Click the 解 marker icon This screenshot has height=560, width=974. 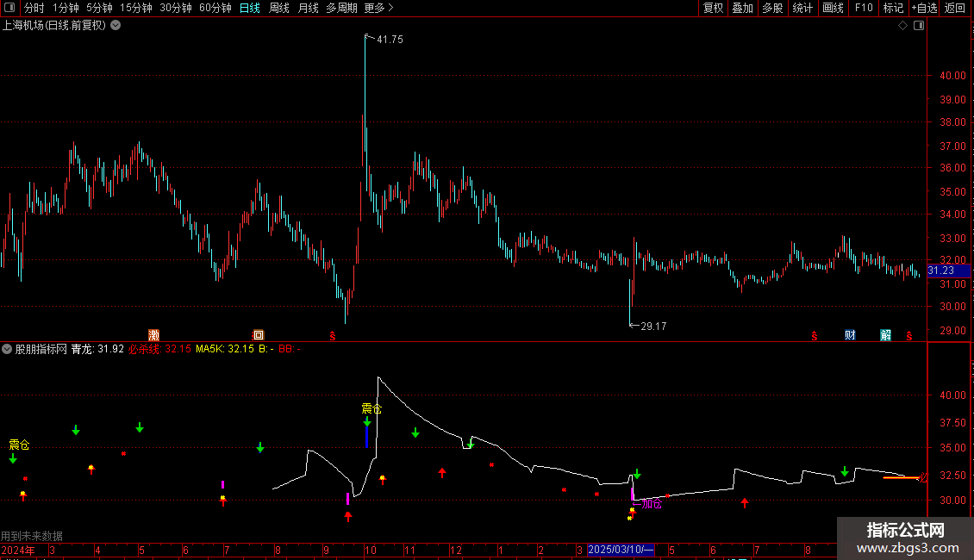pos(886,335)
